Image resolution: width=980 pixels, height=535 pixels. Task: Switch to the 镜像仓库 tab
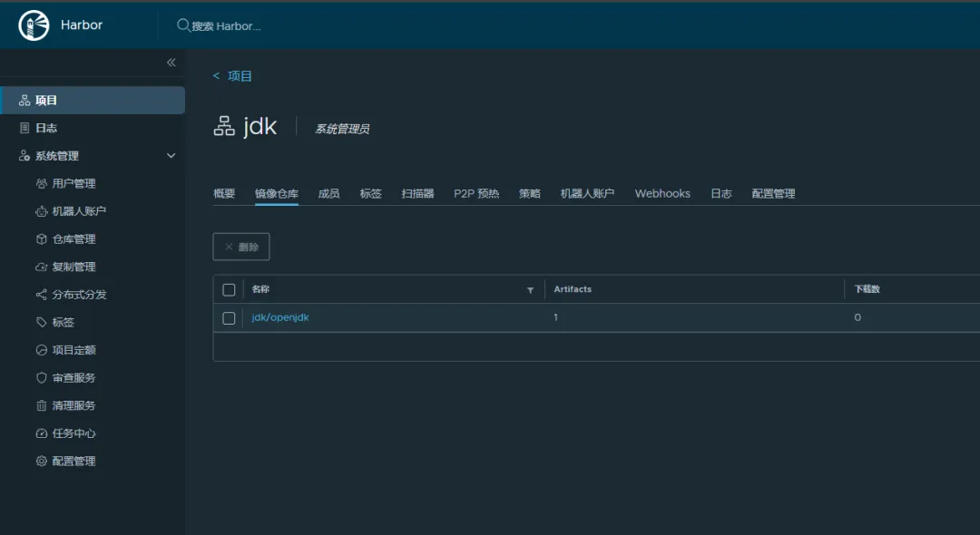pyautogui.click(x=277, y=193)
